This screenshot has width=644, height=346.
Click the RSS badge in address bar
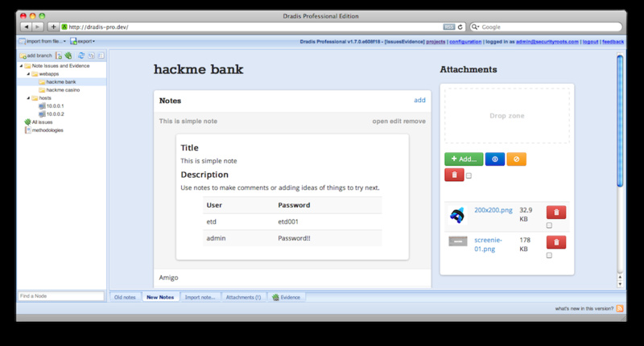(x=449, y=27)
